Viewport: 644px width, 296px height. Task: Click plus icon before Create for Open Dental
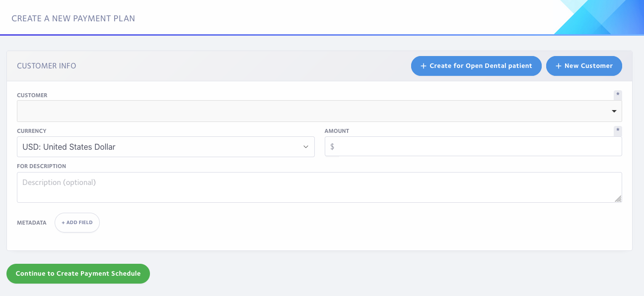pyautogui.click(x=424, y=66)
